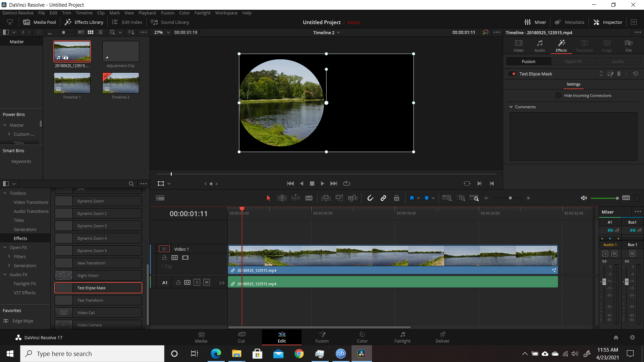Play the timeline forward
This screenshot has width=644, height=362.
click(322, 183)
